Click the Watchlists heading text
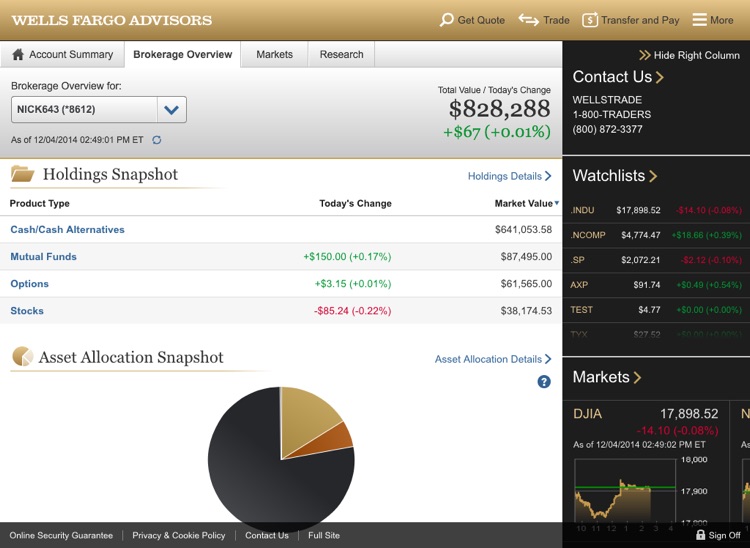 tap(609, 175)
